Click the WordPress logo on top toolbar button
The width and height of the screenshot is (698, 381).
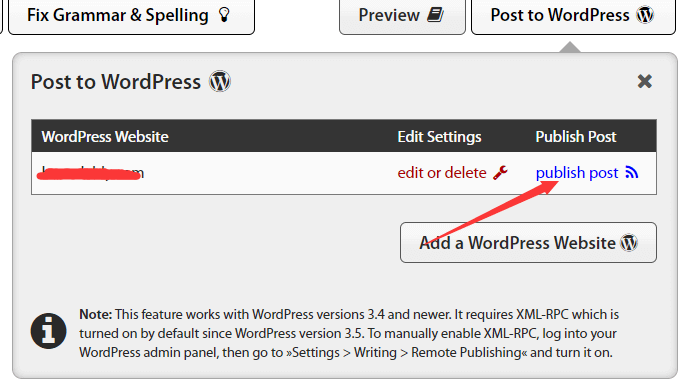645,15
